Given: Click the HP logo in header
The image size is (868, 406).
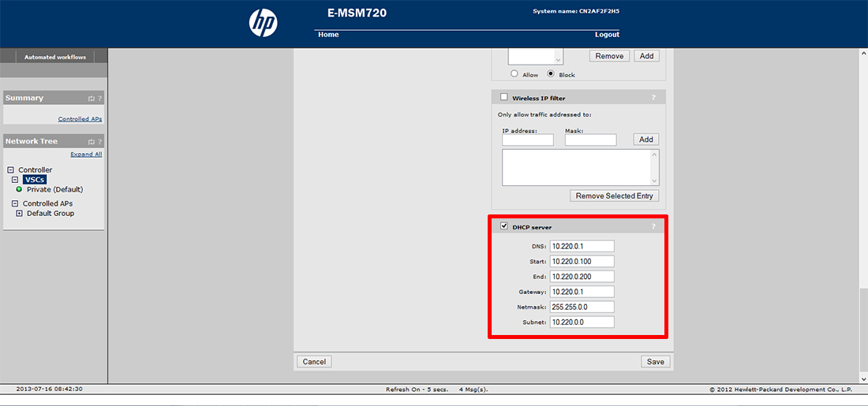Looking at the screenshot, I should pos(264,23).
